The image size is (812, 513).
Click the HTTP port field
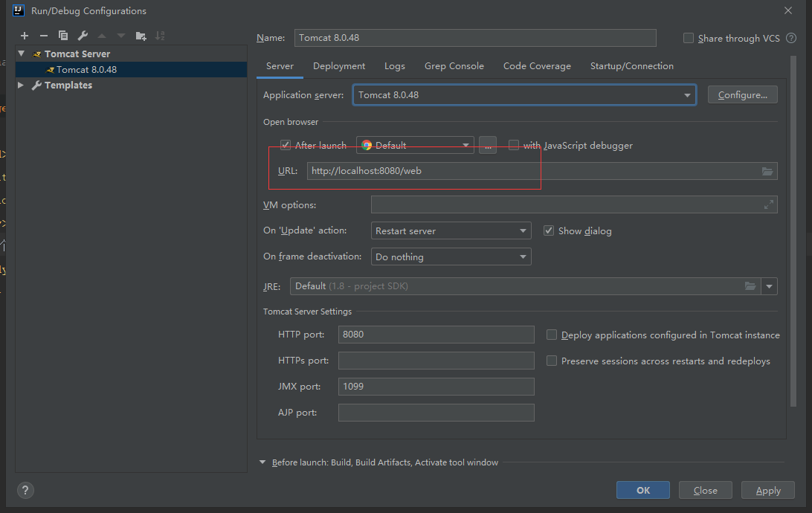click(436, 335)
